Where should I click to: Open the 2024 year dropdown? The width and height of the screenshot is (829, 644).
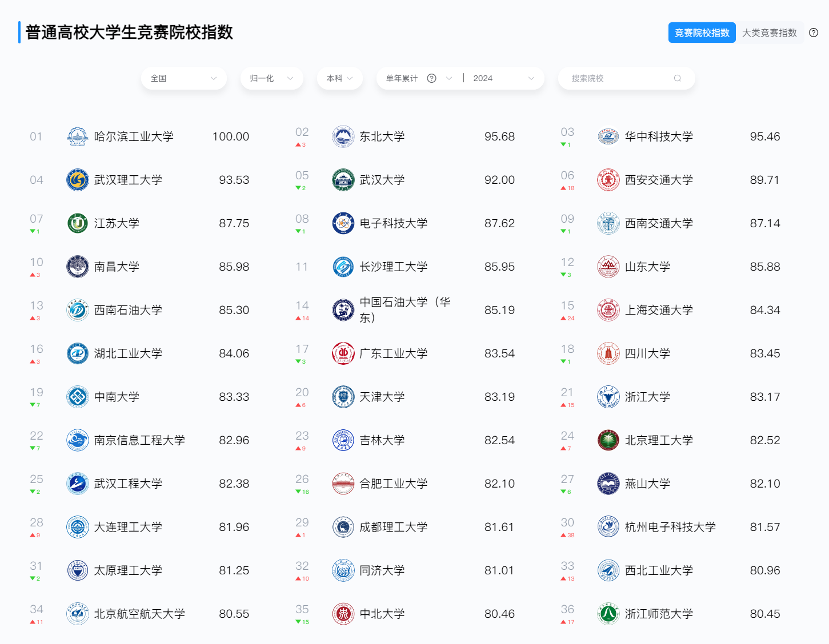[x=503, y=78]
